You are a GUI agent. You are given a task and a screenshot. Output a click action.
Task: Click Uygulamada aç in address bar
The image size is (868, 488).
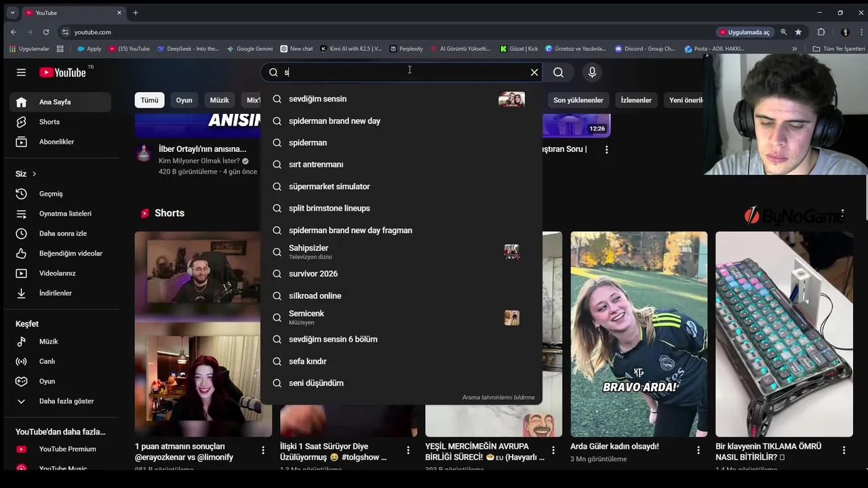point(745,32)
